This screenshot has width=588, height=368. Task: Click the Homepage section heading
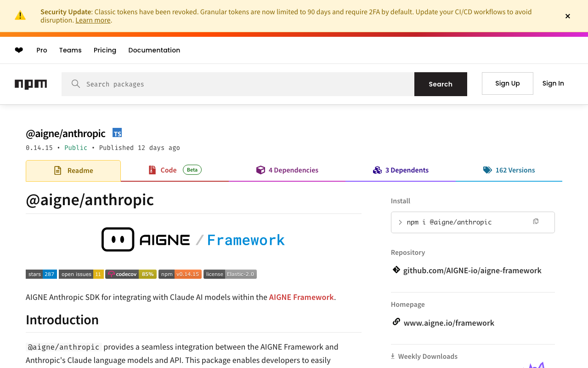tap(408, 305)
